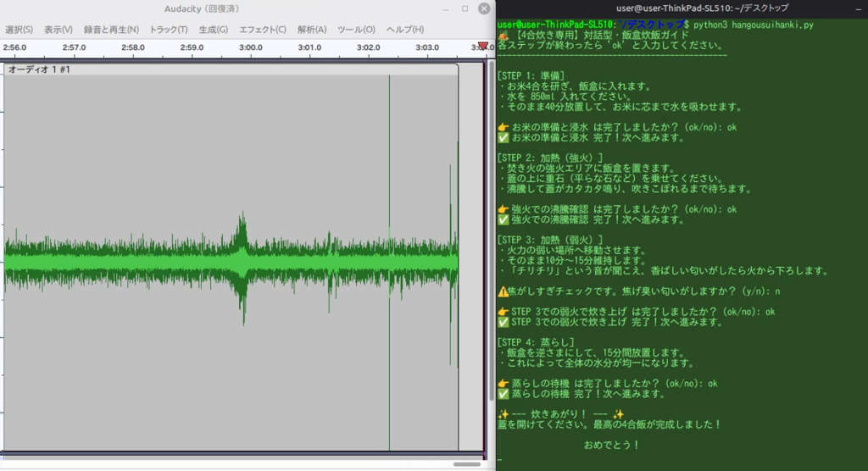Click the 2:57.0 mark on the timeline ruler
This screenshot has width=868, height=471.
coord(75,47)
